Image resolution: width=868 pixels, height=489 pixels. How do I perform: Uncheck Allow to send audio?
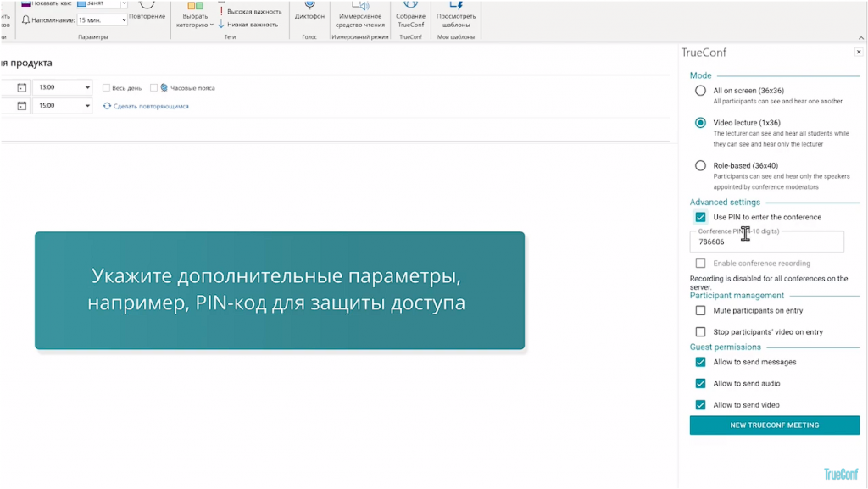pyautogui.click(x=700, y=383)
